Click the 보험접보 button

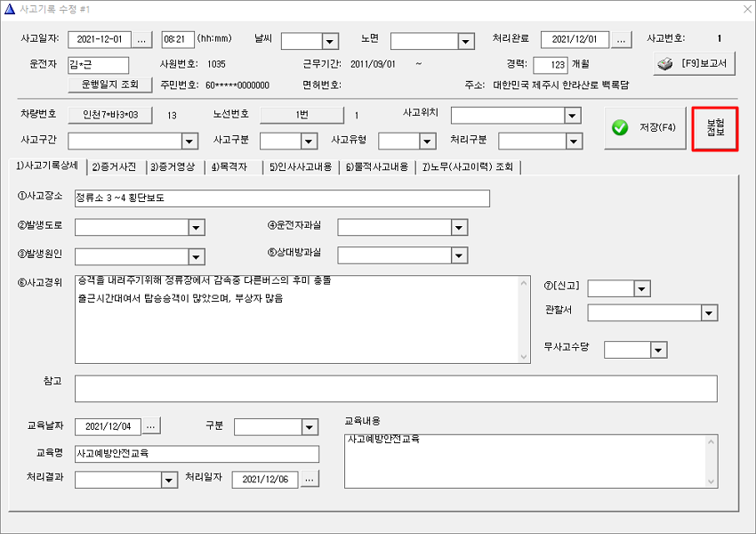(x=715, y=129)
